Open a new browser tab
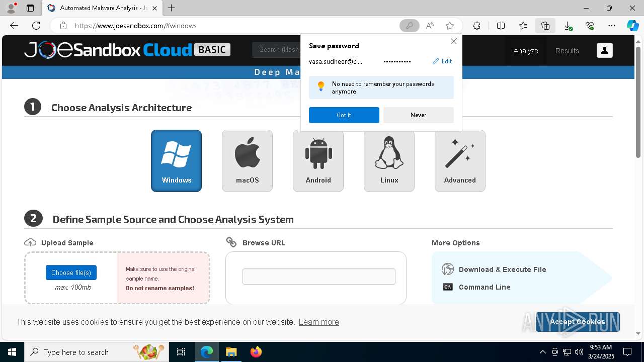 click(x=172, y=8)
